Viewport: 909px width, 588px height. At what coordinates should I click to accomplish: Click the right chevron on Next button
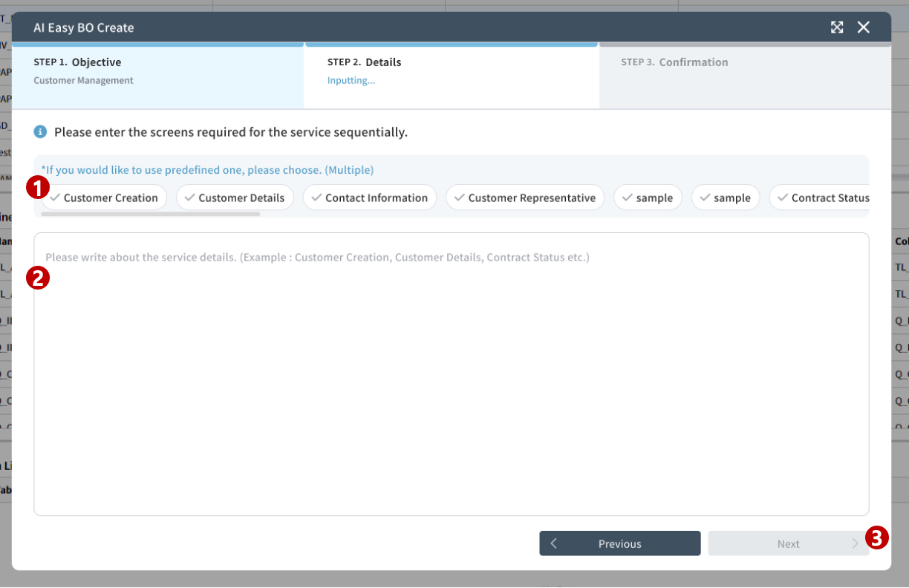(855, 543)
